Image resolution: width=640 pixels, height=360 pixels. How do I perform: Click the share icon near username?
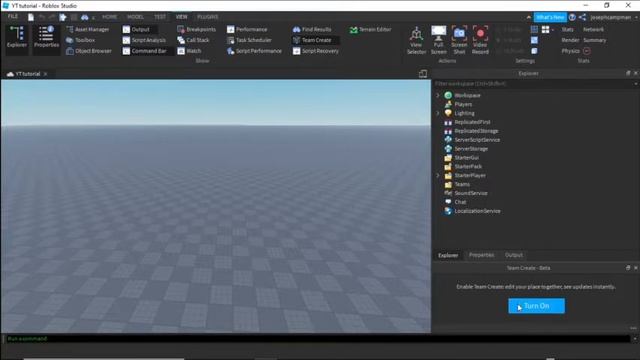[x=582, y=17]
